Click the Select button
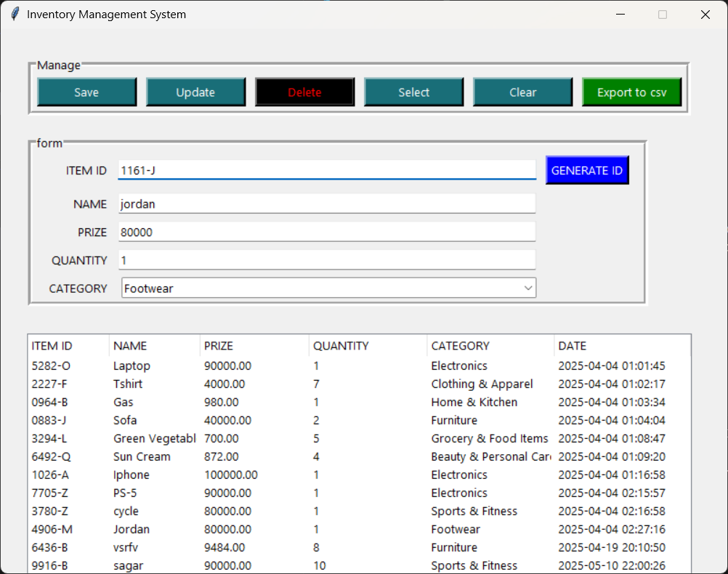 413,92
